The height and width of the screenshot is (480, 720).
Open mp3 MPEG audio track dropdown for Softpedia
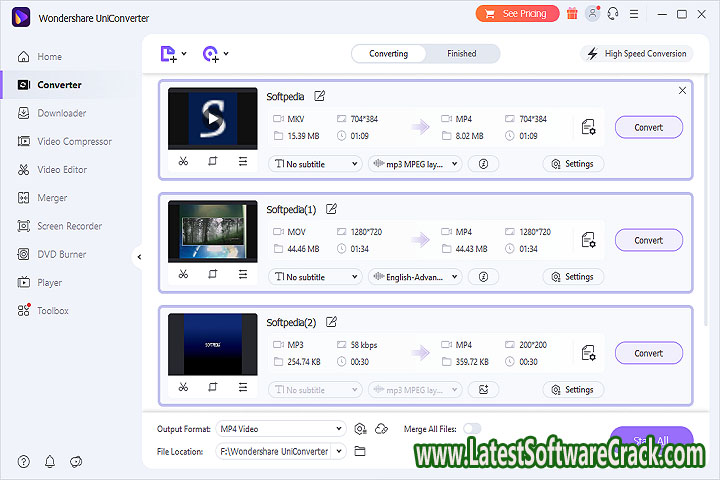pyautogui.click(x=415, y=164)
